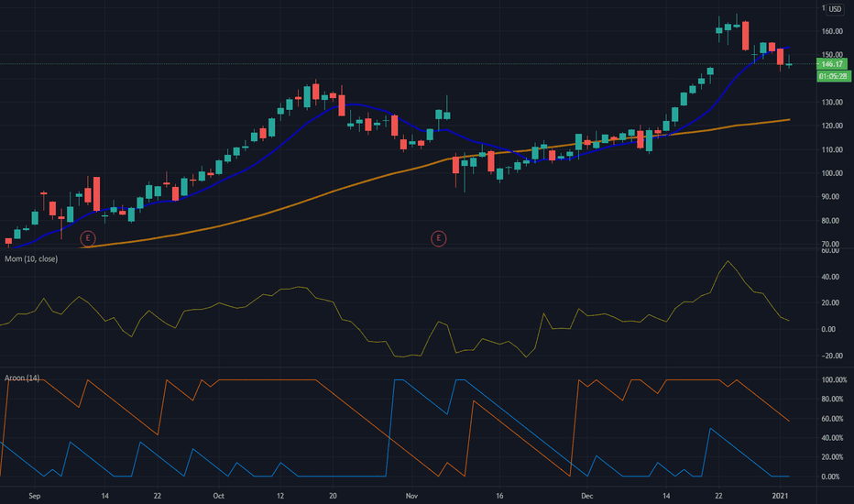Click the 60.00% Aroon scale label

[x=834, y=419]
